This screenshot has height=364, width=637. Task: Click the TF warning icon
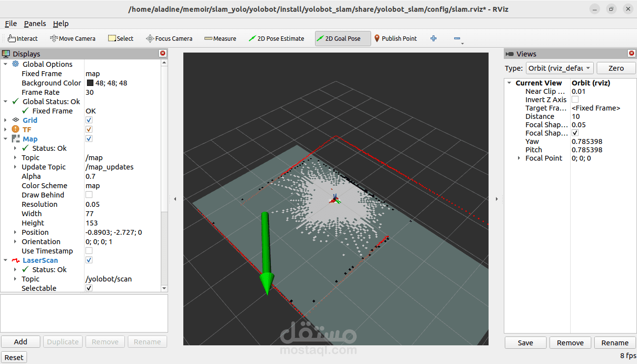[16, 129]
